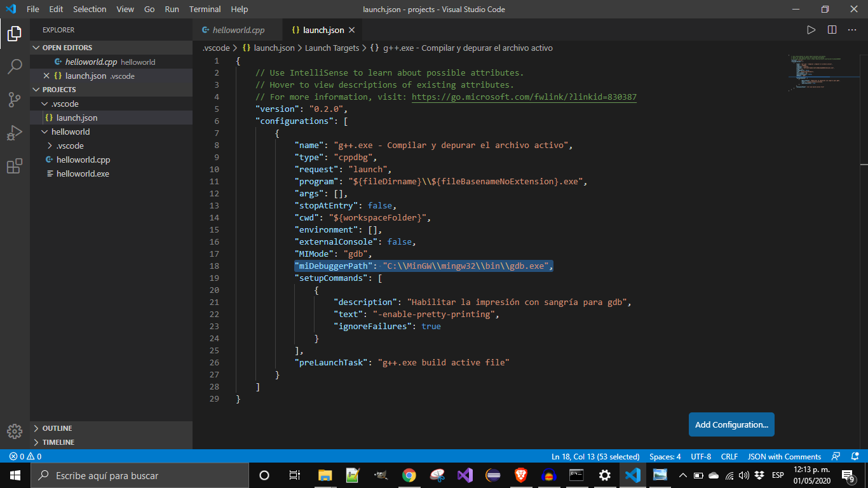Open the Terminal menu

(205, 9)
